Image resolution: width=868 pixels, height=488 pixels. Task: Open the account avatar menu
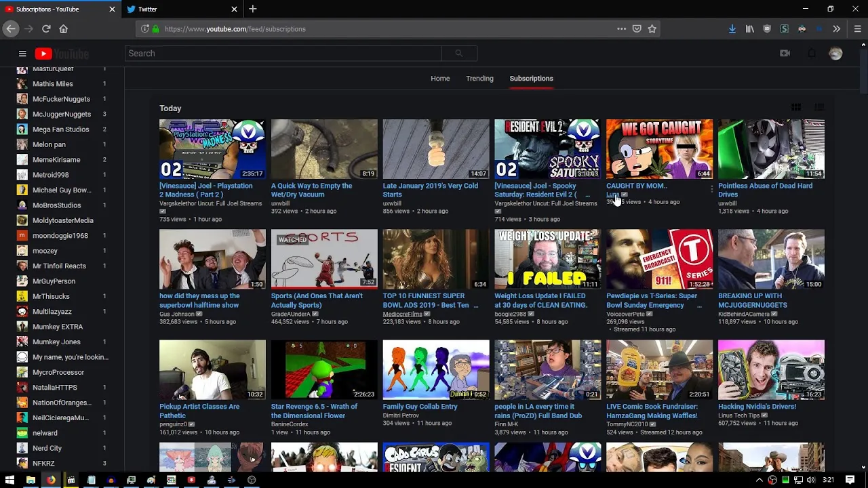tap(835, 54)
